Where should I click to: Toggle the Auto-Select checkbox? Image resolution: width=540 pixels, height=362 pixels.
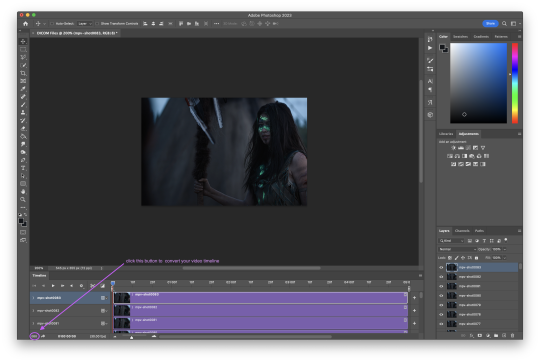point(52,23)
